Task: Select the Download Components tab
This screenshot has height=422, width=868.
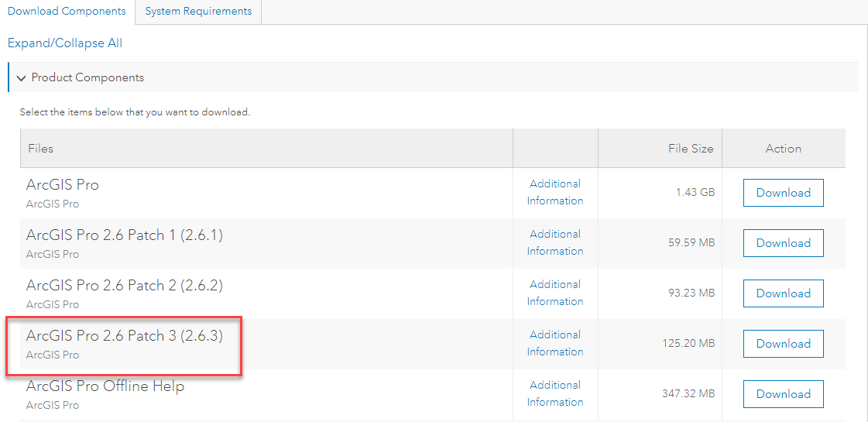Action: (x=67, y=12)
